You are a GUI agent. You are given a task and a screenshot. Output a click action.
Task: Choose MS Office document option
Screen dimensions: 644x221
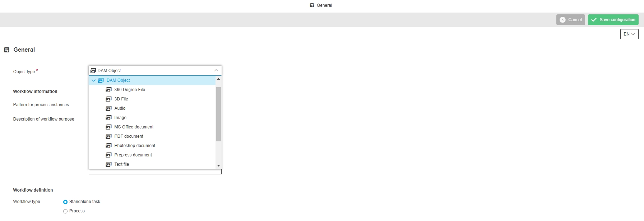(x=152, y=127)
